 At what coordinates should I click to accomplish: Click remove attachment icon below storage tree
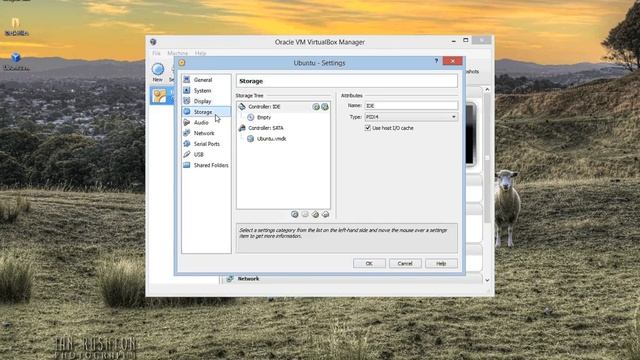coord(325,214)
